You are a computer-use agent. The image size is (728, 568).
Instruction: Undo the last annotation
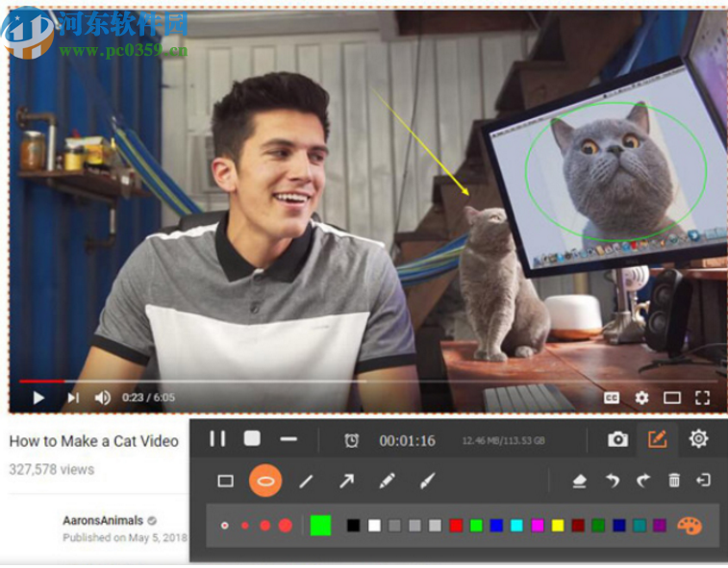point(613,481)
